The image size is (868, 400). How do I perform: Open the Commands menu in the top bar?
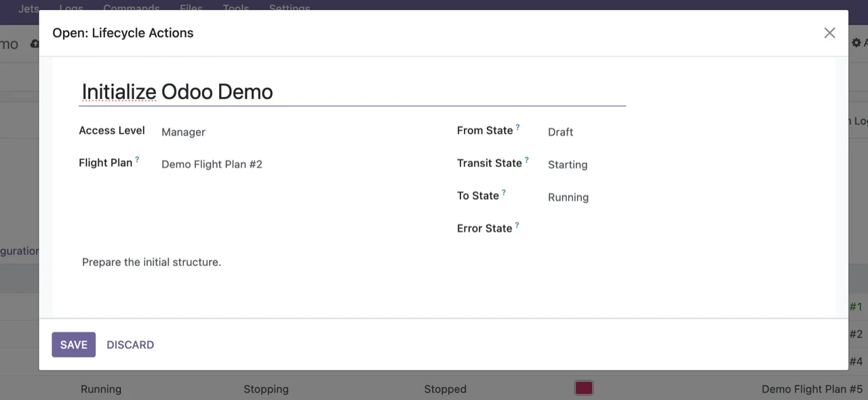[132, 8]
